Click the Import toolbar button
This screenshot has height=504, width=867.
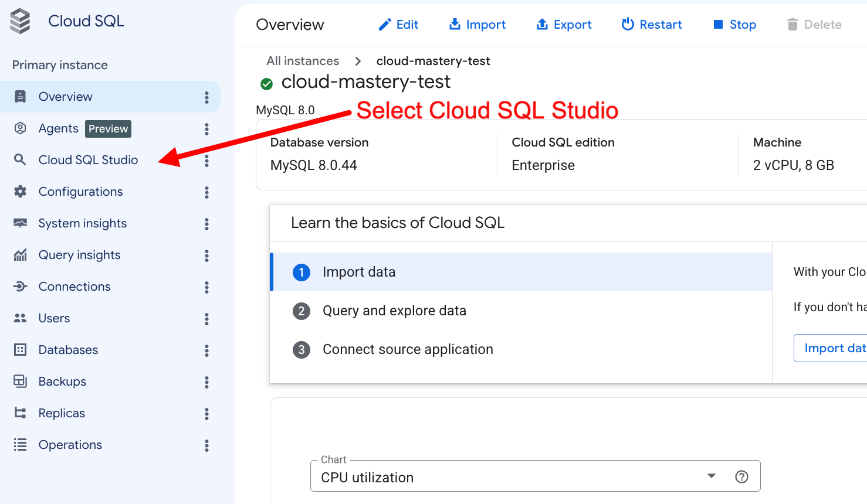[477, 25]
